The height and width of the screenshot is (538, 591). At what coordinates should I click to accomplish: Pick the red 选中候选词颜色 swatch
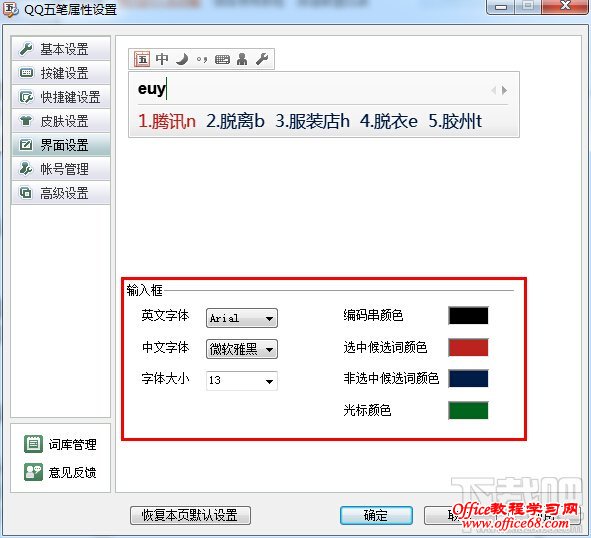tap(468, 347)
